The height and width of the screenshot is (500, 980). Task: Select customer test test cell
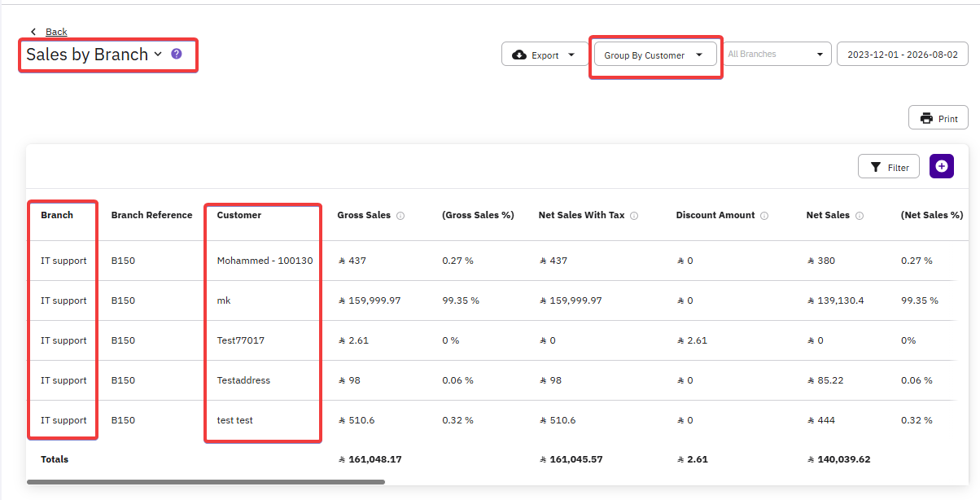[235, 420]
